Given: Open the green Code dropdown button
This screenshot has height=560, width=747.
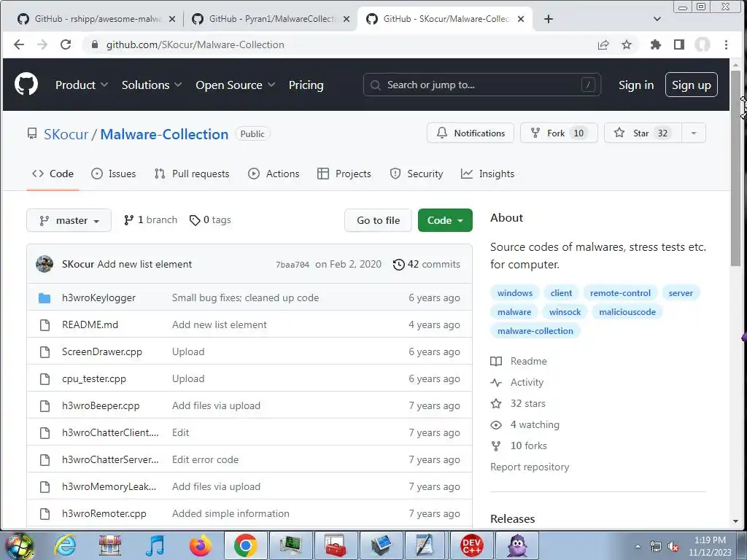Looking at the screenshot, I should click(x=445, y=220).
